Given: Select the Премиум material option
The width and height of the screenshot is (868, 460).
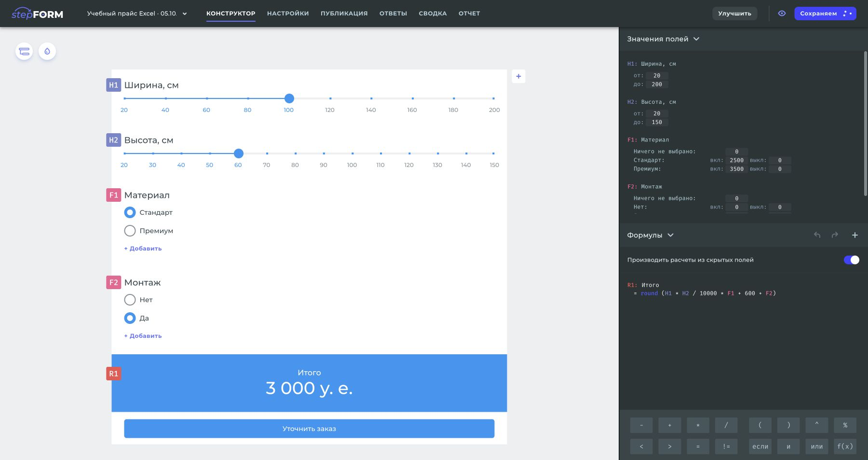Looking at the screenshot, I should (130, 231).
